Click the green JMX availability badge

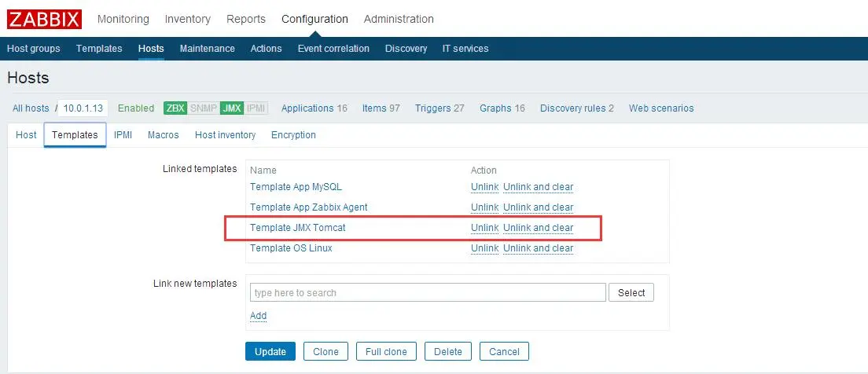pos(231,108)
